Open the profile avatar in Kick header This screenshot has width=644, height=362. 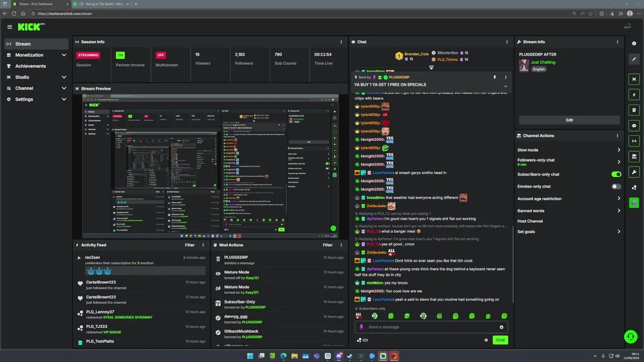627,27
